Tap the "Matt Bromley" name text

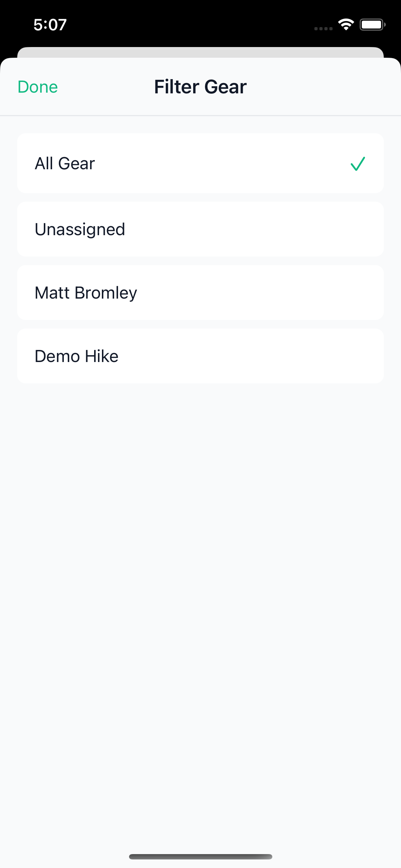tap(86, 293)
